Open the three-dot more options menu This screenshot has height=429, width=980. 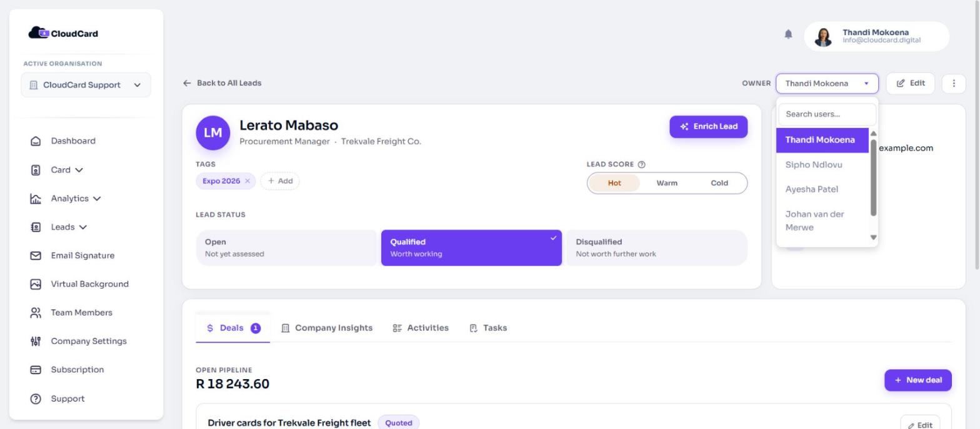click(953, 83)
